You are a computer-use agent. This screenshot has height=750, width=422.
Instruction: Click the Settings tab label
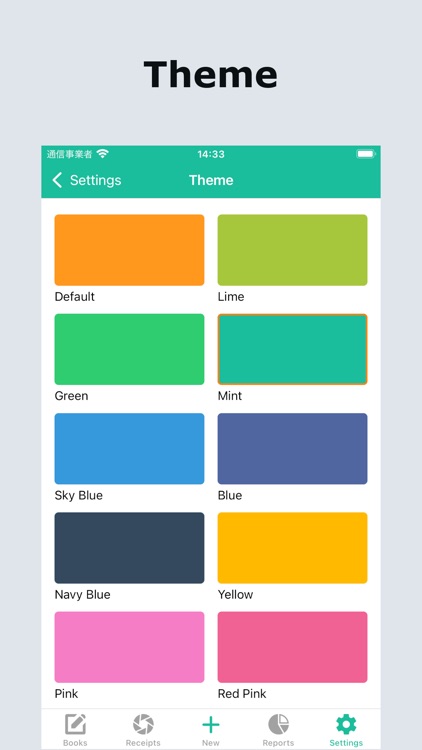coord(346,743)
